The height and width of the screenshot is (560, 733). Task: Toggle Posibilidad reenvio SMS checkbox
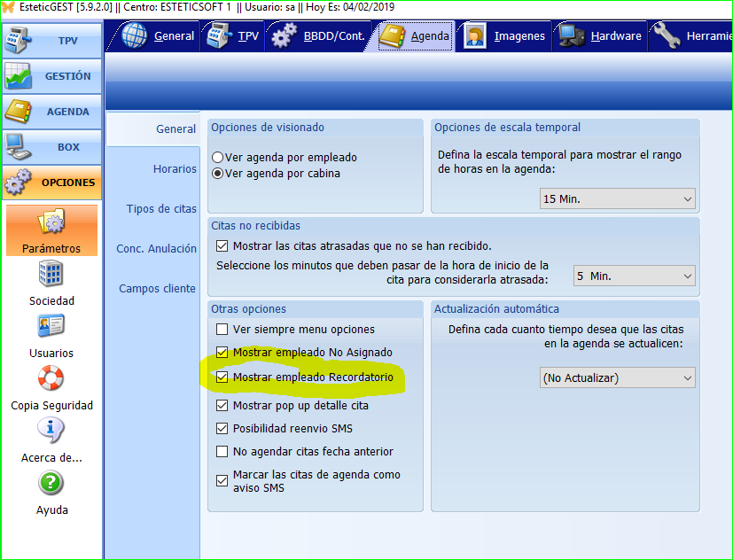[222, 429]
